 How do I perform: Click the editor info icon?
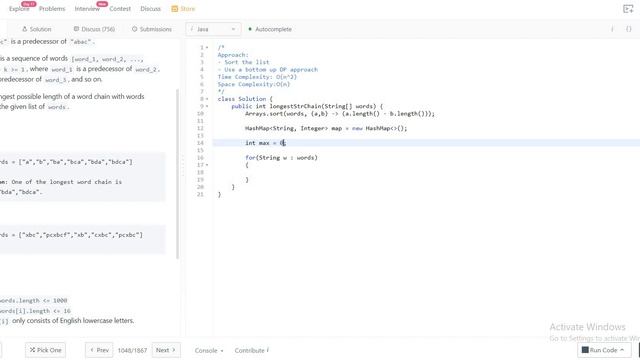[x=612, y=29]
